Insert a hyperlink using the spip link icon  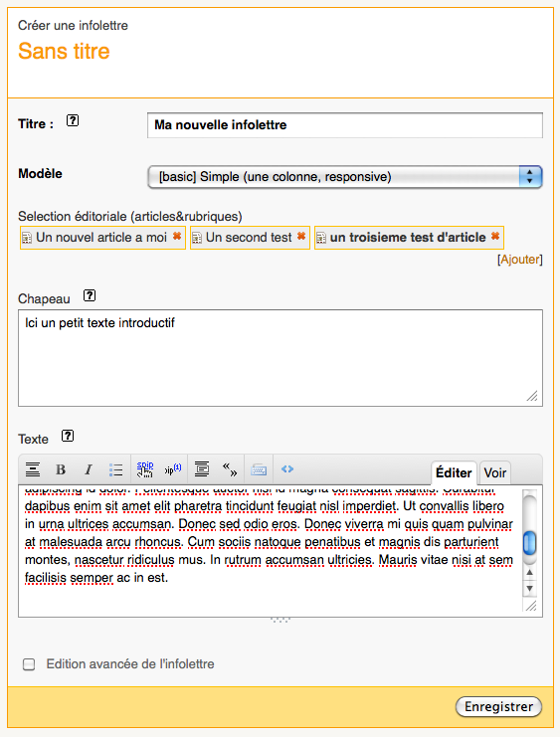pyautogui.click(x=145, y=469)
